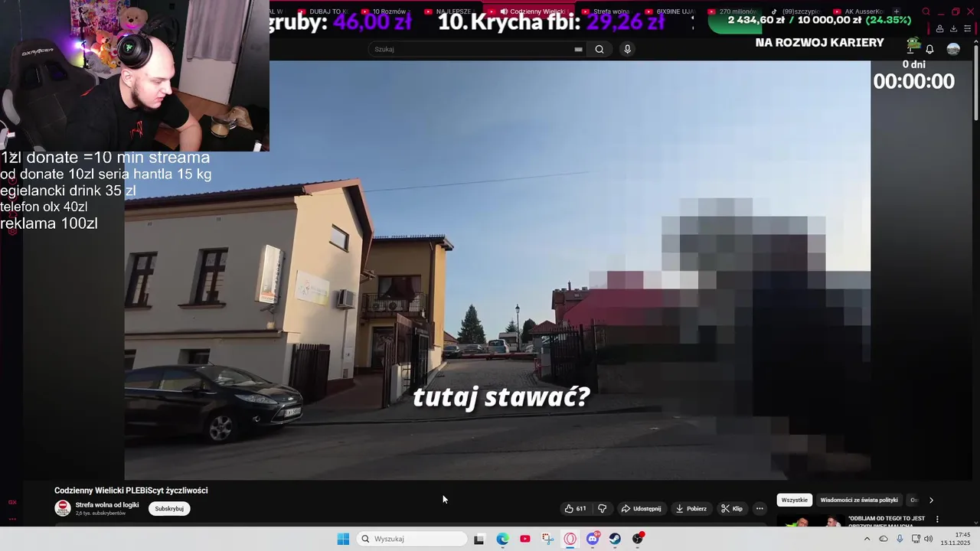Click the magnifier search button
The height and width of the screenshot is (551, 980).
(599, 49)
